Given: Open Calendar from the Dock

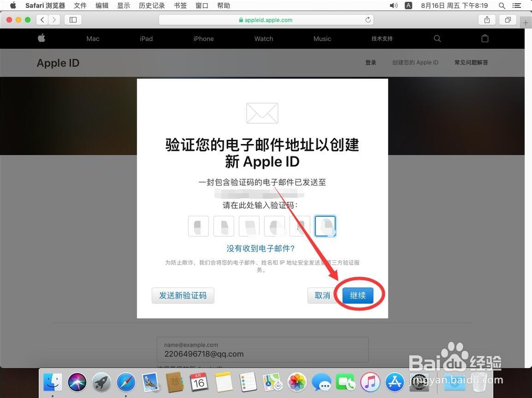Looking at the screenshot, I should click(x=199, y=383).
